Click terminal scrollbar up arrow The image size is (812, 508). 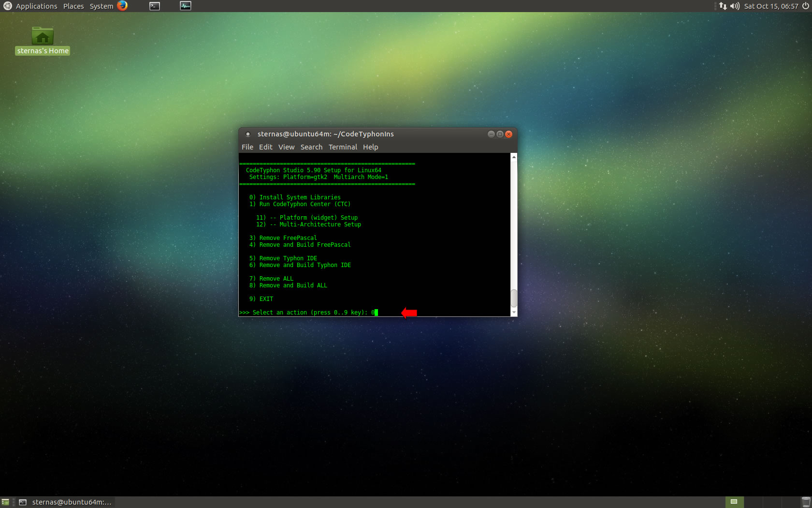pyautogui.click(x=514, y=157)
